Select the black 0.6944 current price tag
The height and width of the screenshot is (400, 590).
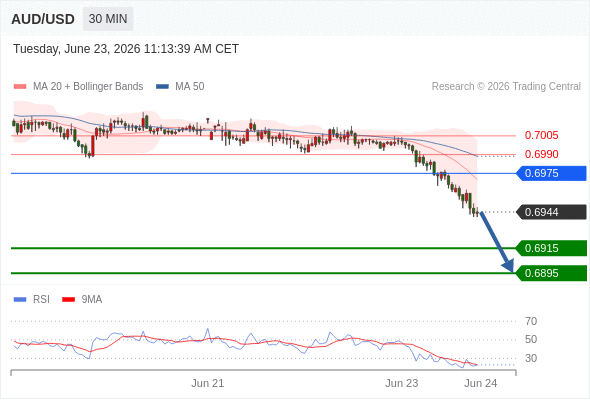pos(551,212)
